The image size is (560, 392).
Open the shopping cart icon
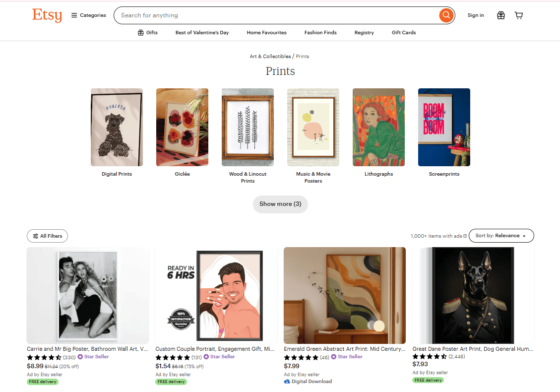[519, 15]
